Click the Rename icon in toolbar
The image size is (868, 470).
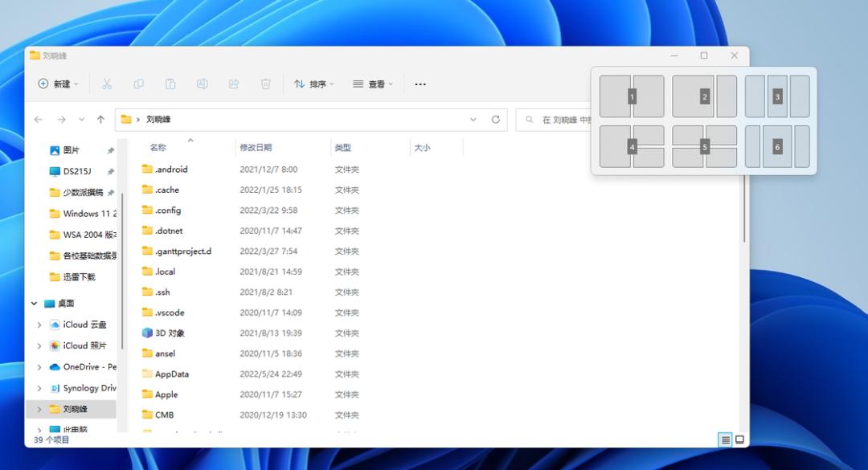pos(203,84)
